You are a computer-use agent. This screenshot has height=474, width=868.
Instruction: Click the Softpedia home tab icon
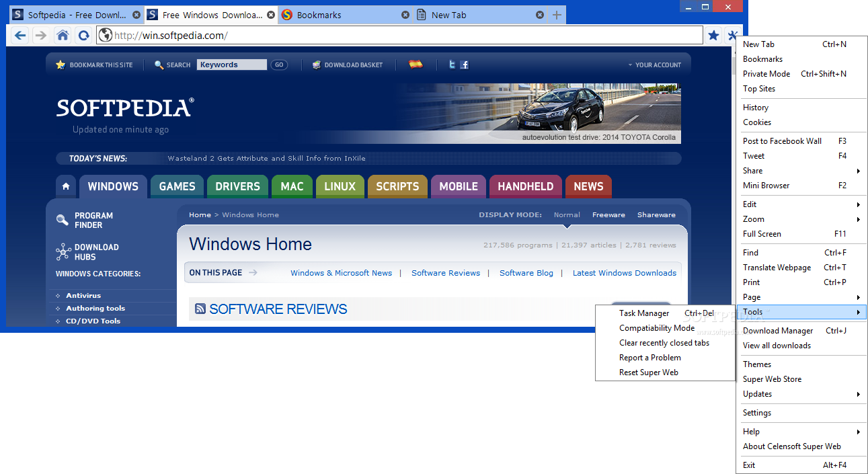65,186
